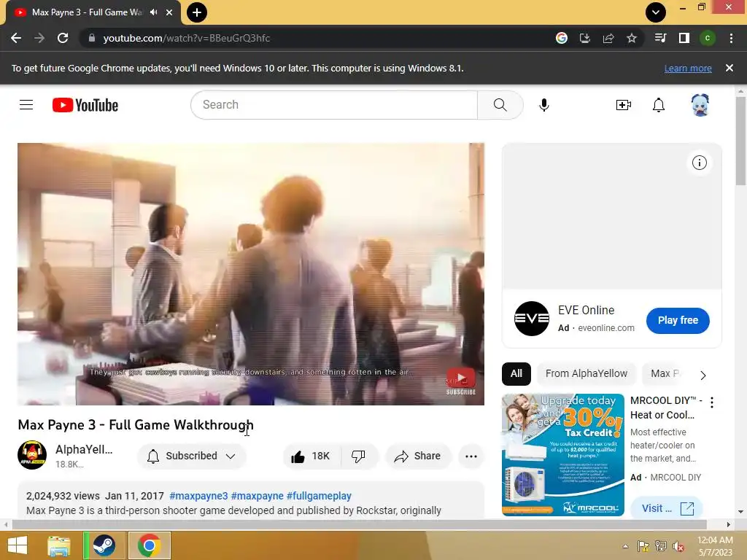
Task: Click MRCOOL DIY ad title text
Action: 665,408
